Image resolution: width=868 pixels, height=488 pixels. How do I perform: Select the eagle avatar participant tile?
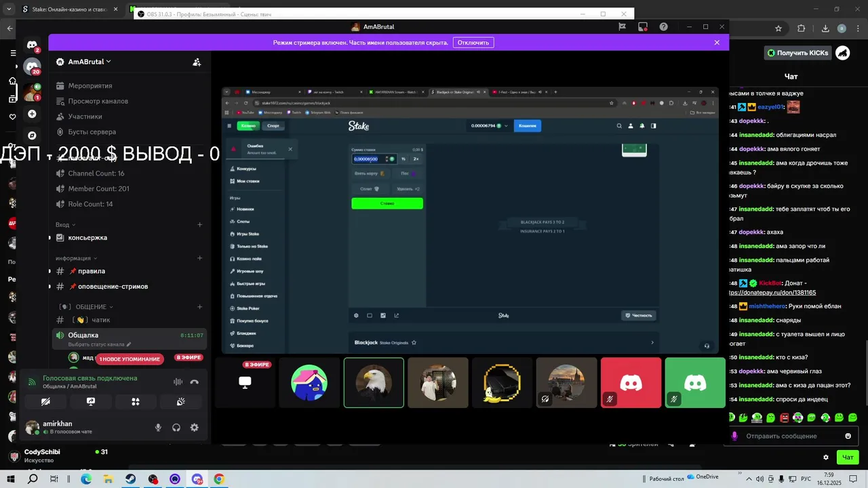click(374, 383)
